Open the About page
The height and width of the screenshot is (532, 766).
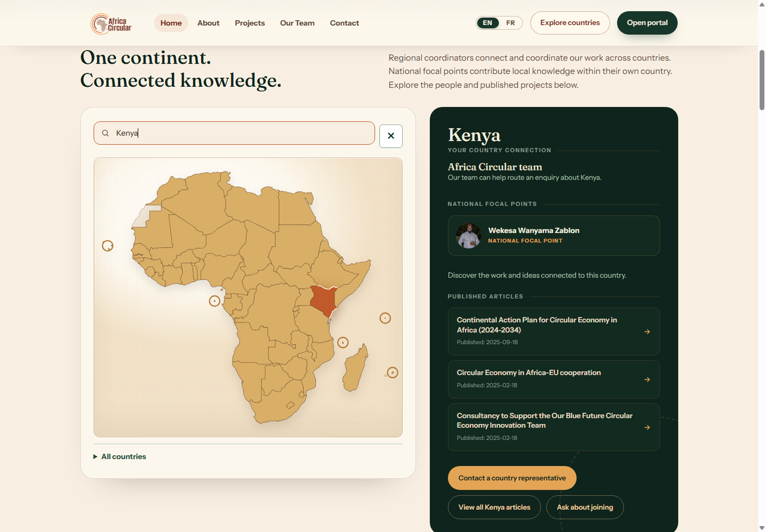(x=208, y=23)
